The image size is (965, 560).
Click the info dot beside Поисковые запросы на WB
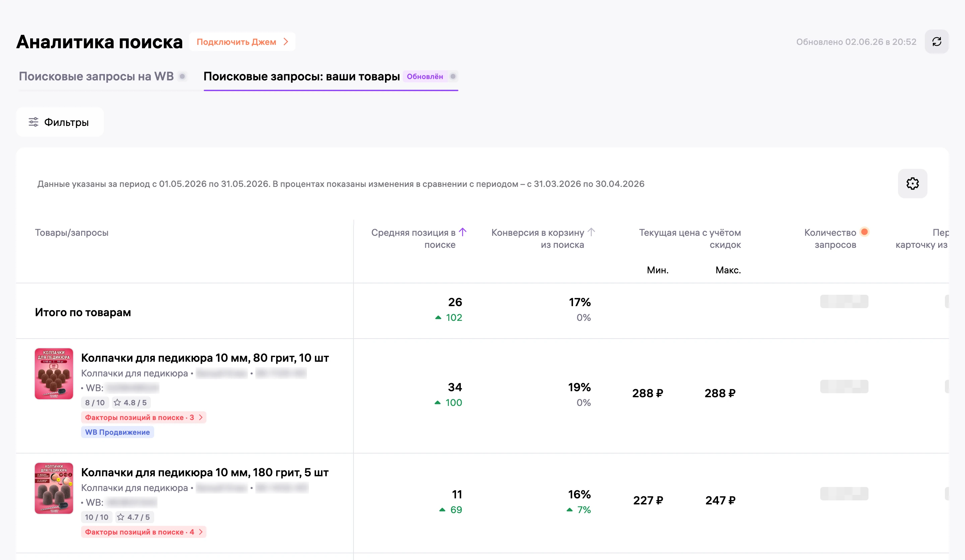click(x=182, y=76)
